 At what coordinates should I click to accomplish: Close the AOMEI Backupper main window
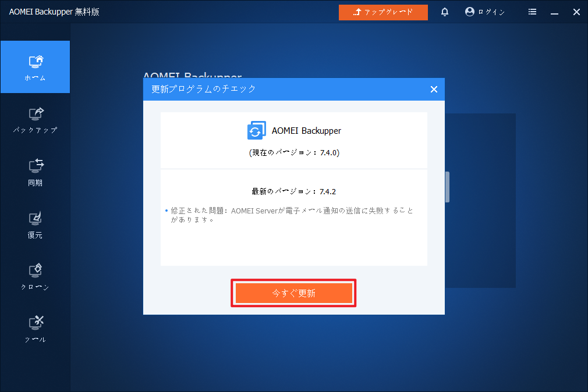coord(576,12)
